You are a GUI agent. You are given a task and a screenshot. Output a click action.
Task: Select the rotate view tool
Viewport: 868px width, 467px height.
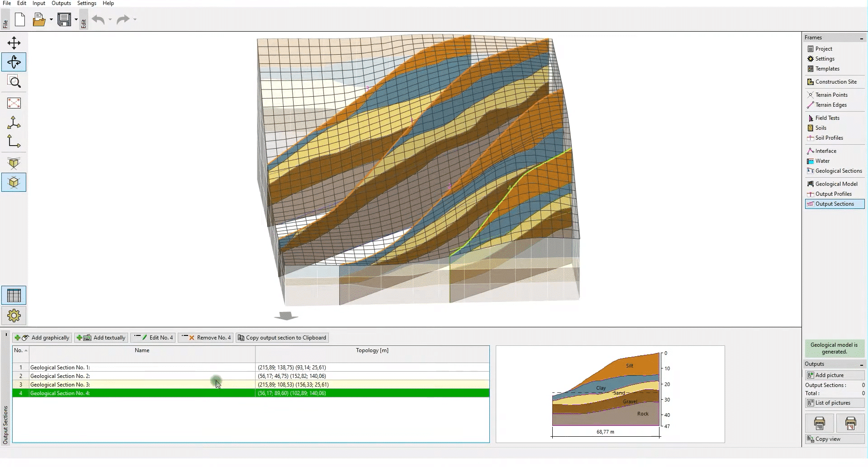pyautogui.click(x=14, y=62)
